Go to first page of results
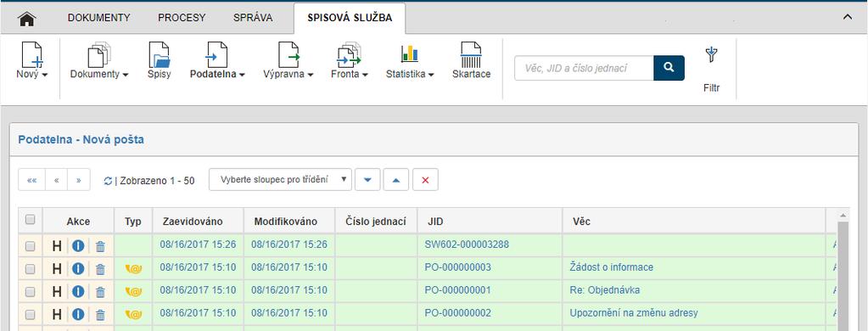Image resolution: width=868 pixels, height=331 pixels. [x=31, y=180]
